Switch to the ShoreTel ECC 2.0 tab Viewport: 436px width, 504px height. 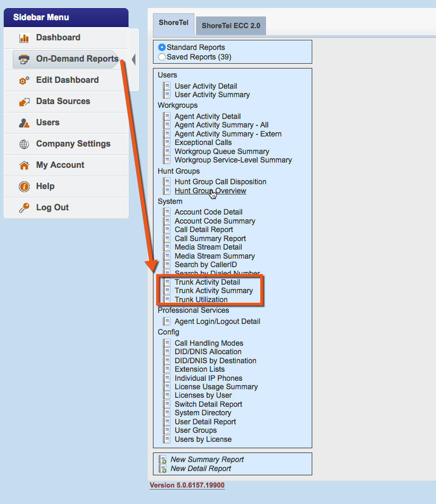pos(230,26)
